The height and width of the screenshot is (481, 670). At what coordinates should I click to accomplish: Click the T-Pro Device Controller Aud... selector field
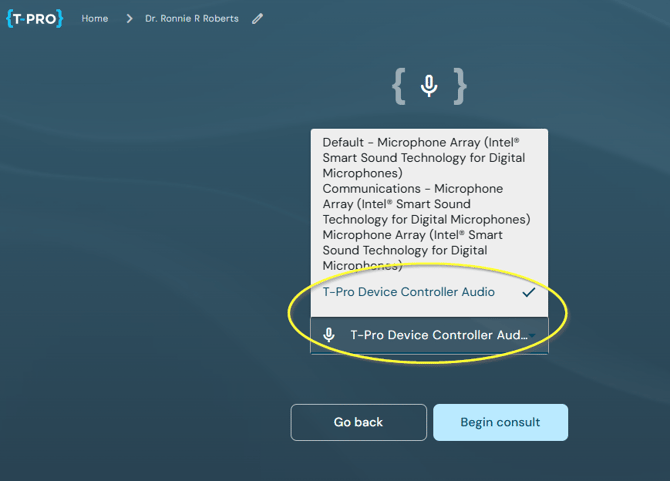click(x=429, y=335)
